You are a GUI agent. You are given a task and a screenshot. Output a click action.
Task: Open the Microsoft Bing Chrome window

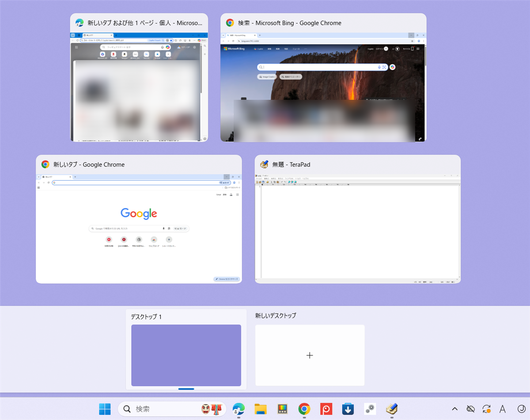[323, 78]
